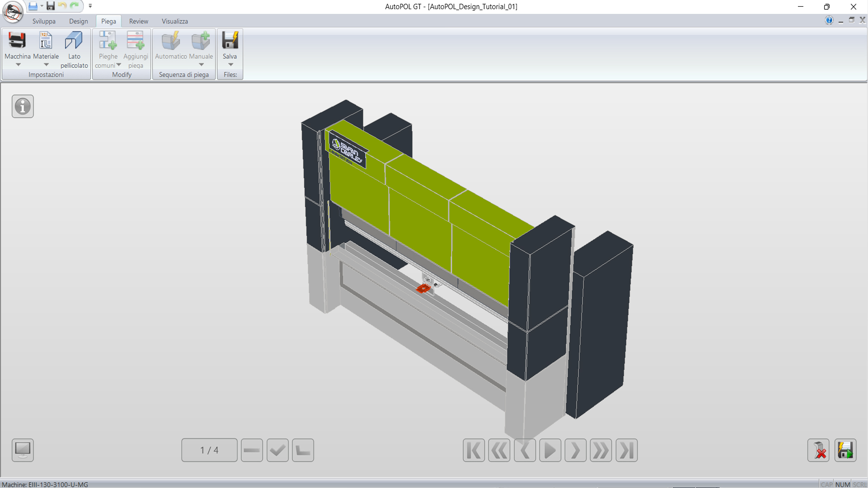Click the quick access undo arrow

pyautogui.click(x=62, y=6)
